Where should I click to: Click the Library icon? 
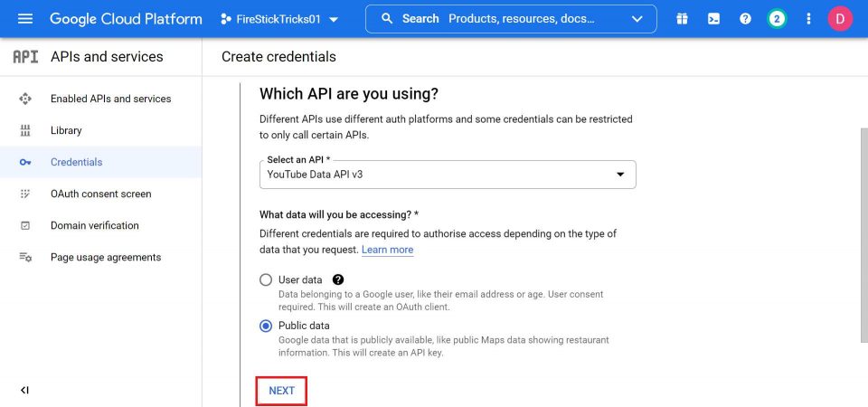(x=25, y=130)
